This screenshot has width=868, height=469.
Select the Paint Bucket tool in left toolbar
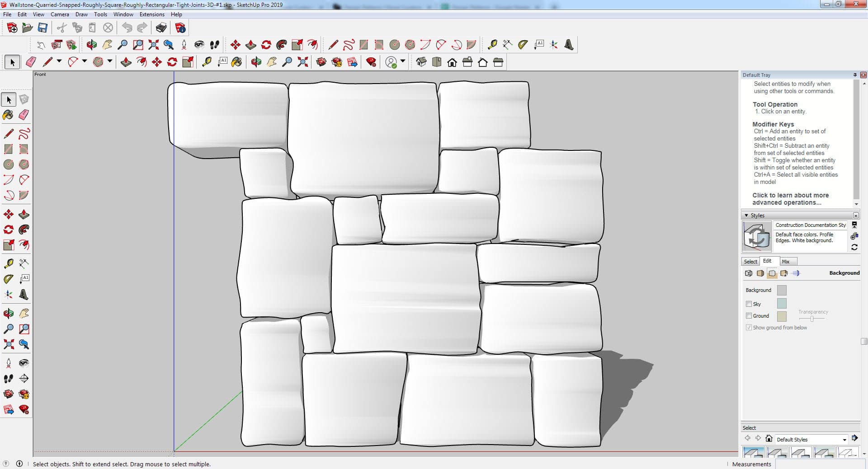(8, 115)
